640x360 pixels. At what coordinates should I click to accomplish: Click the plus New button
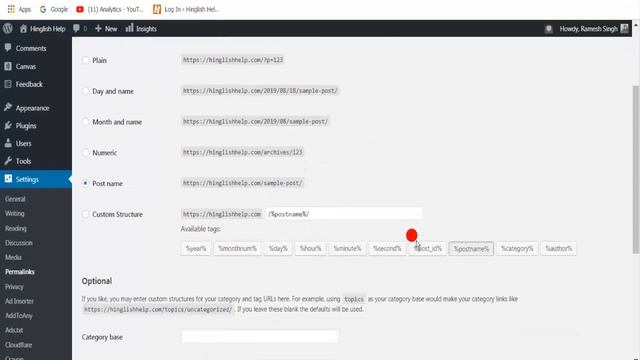click(106, 29)
